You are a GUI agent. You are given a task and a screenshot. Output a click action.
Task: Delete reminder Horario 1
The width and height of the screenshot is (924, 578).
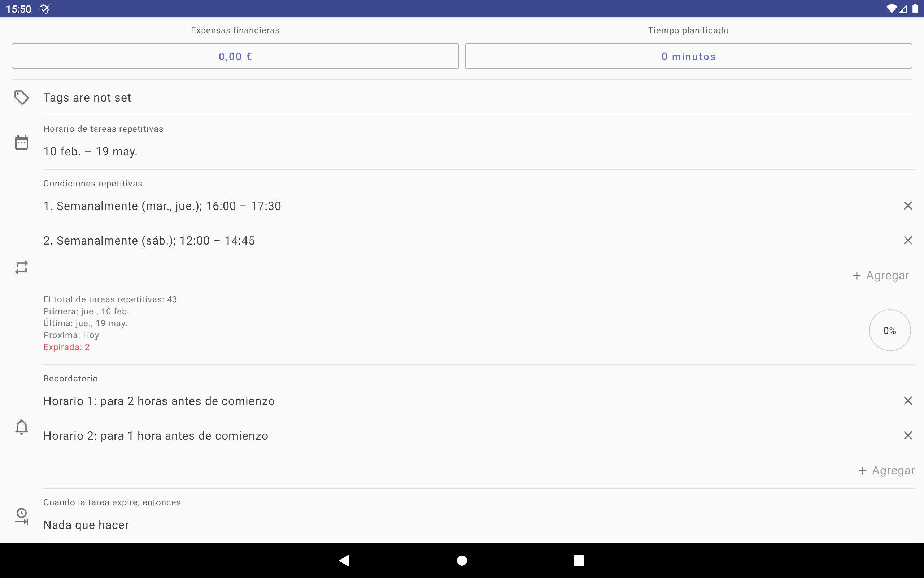[908, 401]
